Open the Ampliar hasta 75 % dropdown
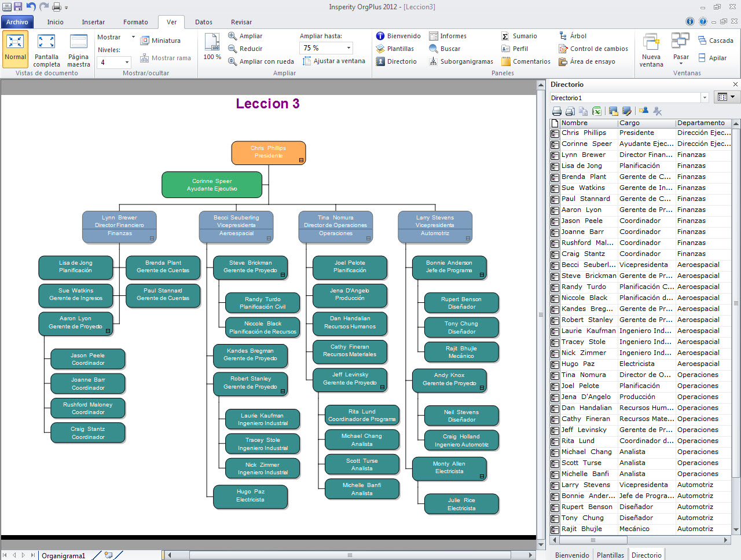741x560 pixels. tap(349, 48)
